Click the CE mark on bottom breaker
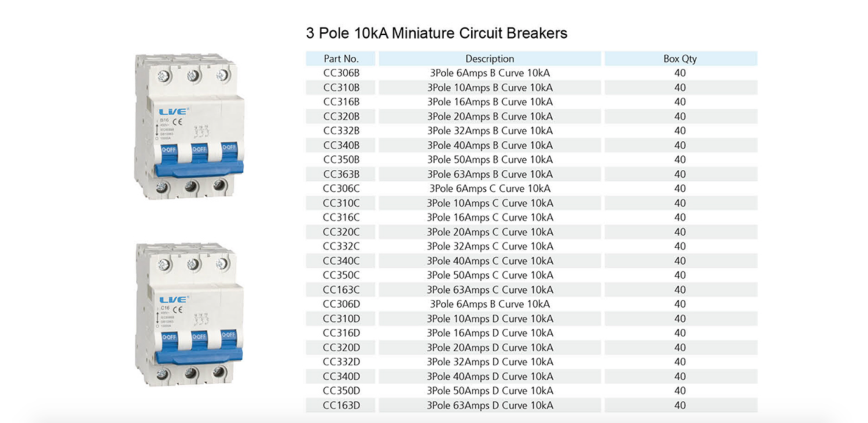 pos(178,309)
